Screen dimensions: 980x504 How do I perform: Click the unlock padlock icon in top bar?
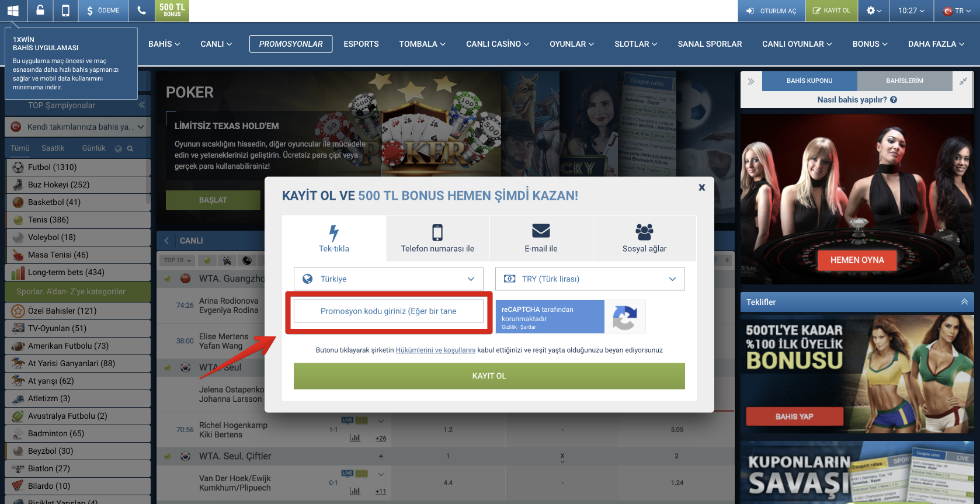(40, 11)
